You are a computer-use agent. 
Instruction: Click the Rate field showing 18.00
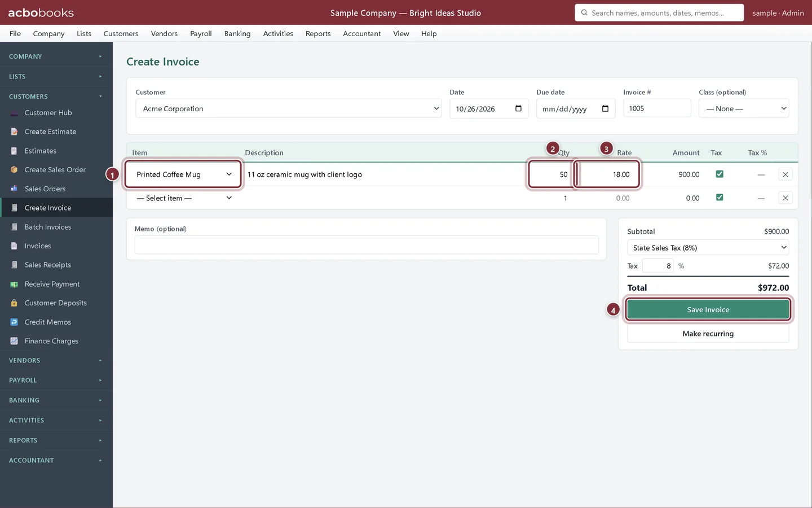(608, 174)
